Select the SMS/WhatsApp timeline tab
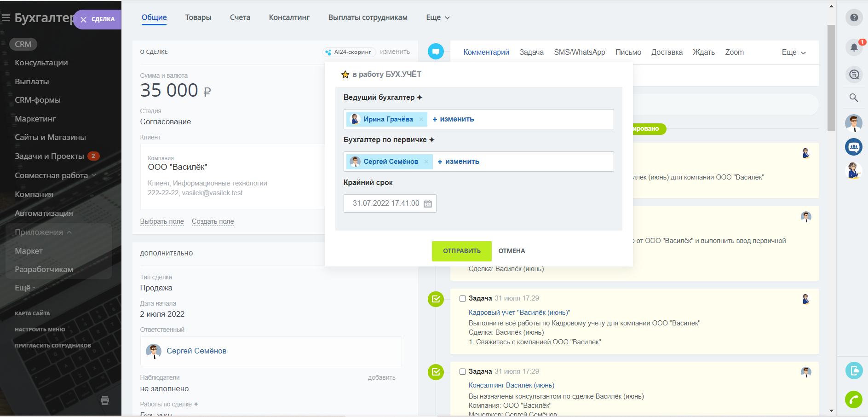The width and height of the screenshot is (868, 417). 580,52
